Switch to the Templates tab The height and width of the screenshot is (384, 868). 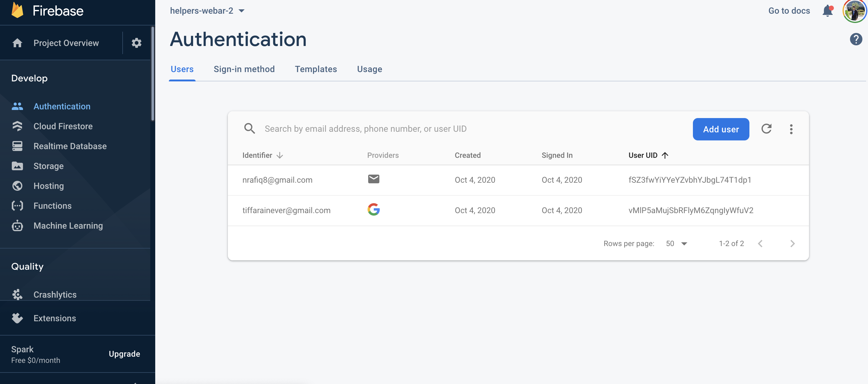coord(316,69)
